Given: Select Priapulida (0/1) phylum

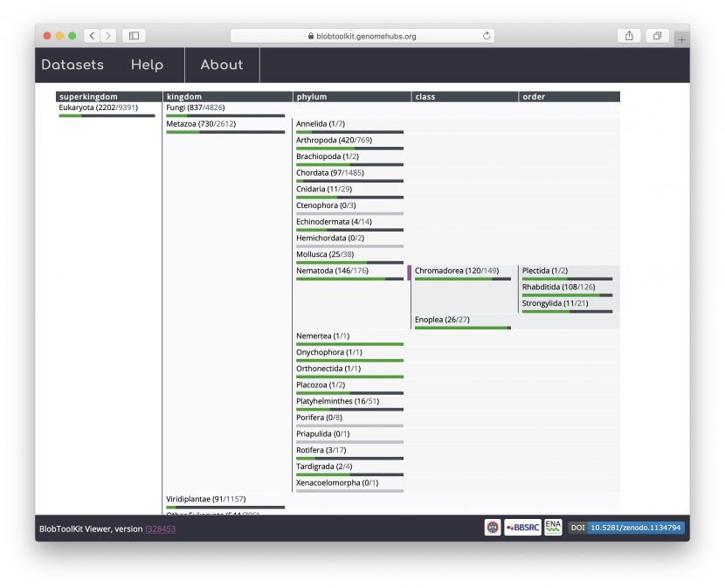Looking at the screenshot, I should click(x=322, y=434).
